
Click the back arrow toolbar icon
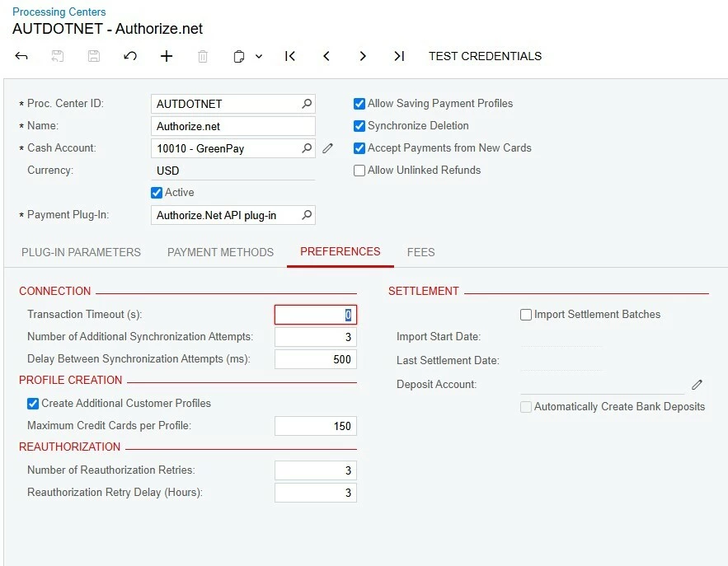click(21, 56)
